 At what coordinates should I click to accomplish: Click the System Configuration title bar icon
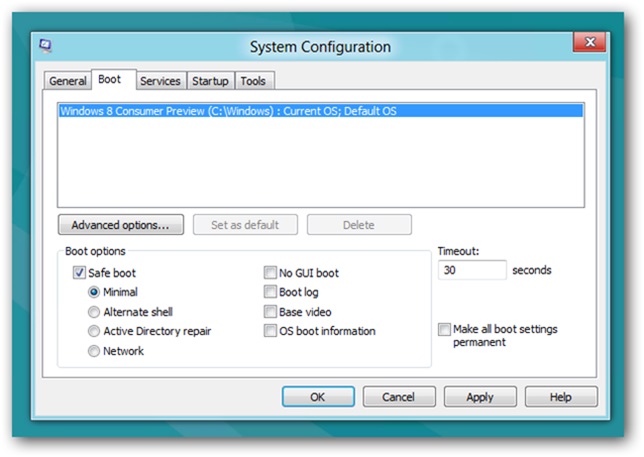click(x=45, y=46)
